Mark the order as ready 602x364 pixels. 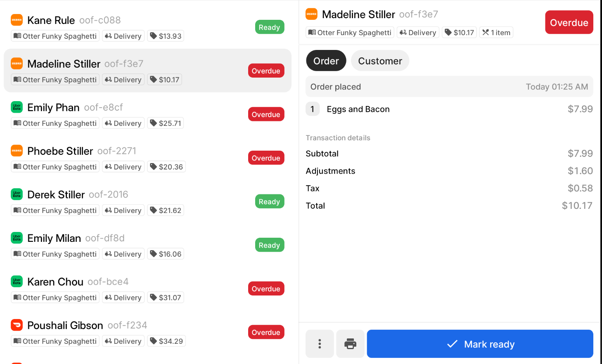click(480, 344)
